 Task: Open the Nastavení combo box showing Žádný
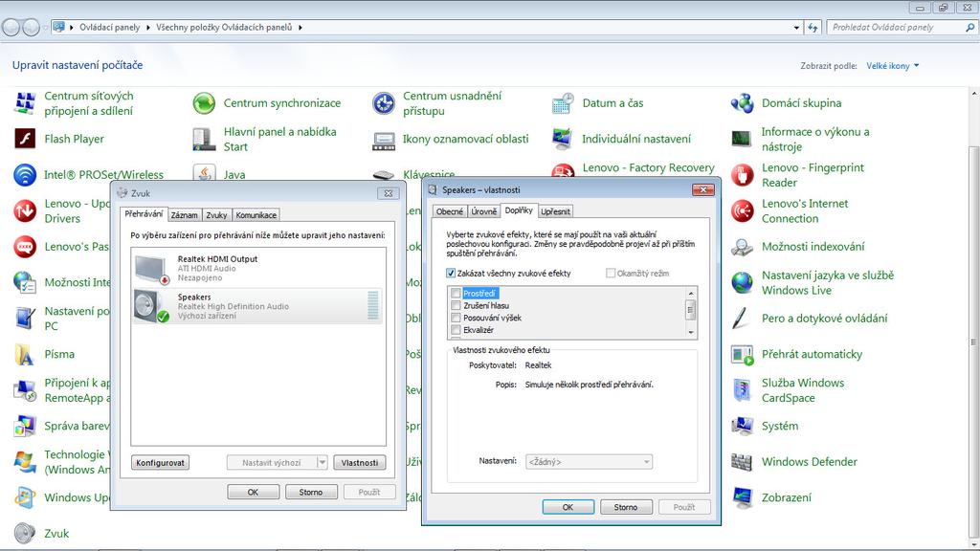(589, 462)
